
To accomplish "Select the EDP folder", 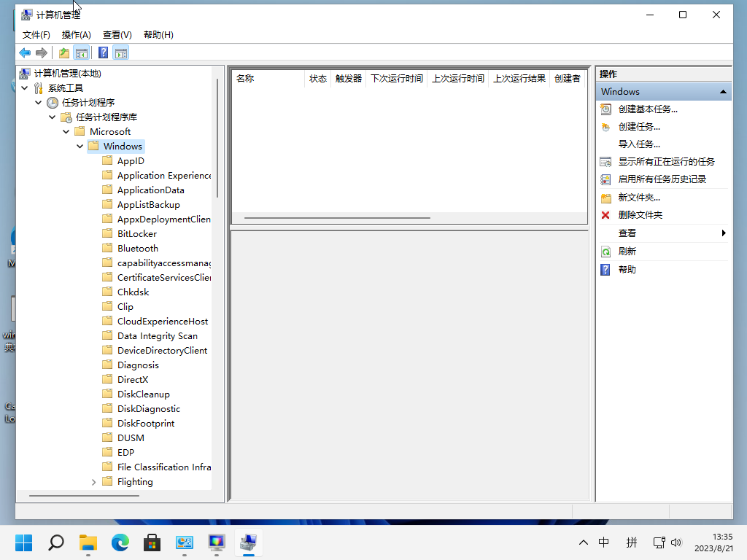I will (x=125, y=452).
